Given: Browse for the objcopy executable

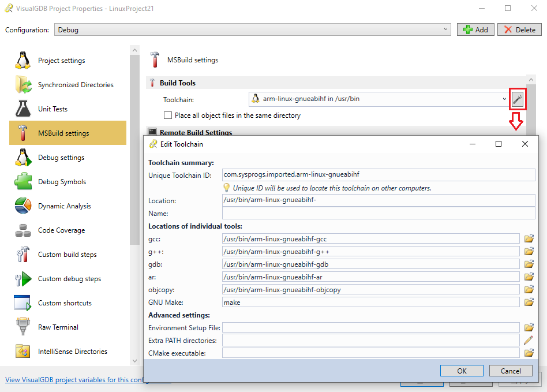Looking at the screenshot, I should pos(529,289).
